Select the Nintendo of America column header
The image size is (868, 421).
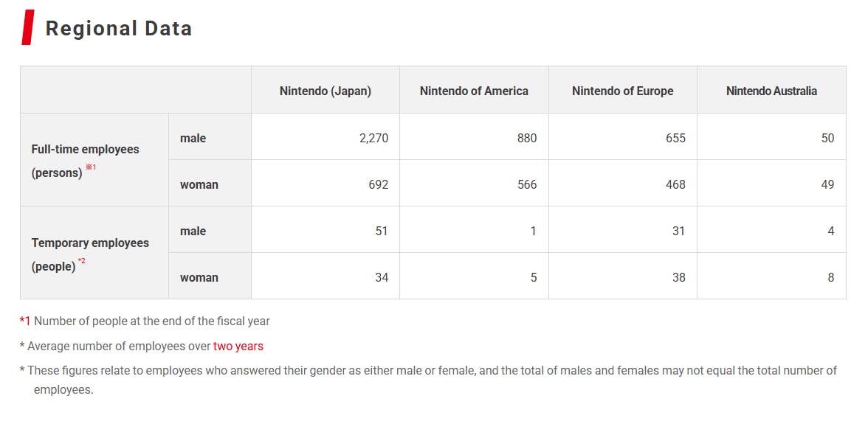point(474,91)
